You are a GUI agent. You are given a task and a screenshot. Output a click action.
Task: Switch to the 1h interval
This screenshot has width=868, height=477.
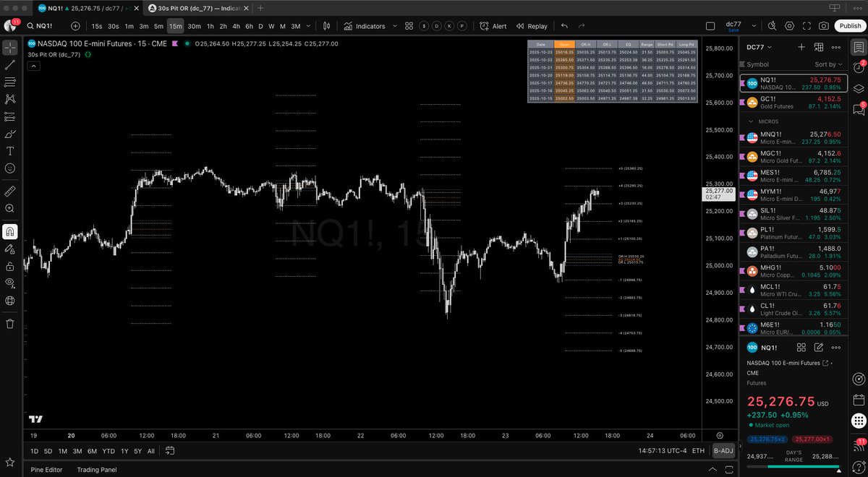(x=210, y=26)
